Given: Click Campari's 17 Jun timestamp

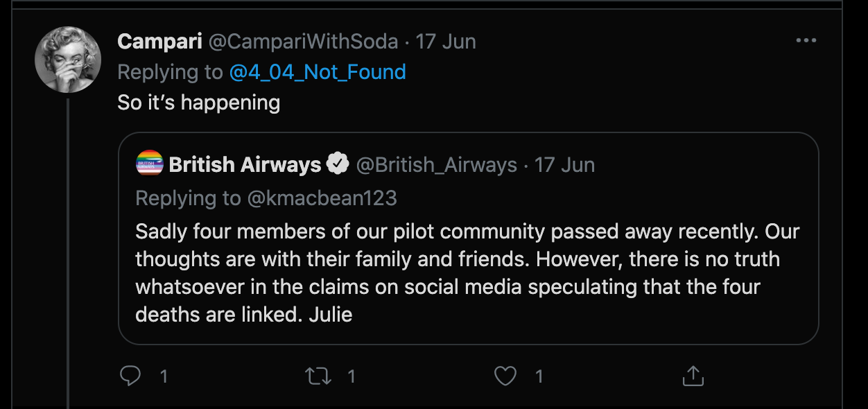Looking at the screenshot, I should pyautogui.click(x=446, y=42).
